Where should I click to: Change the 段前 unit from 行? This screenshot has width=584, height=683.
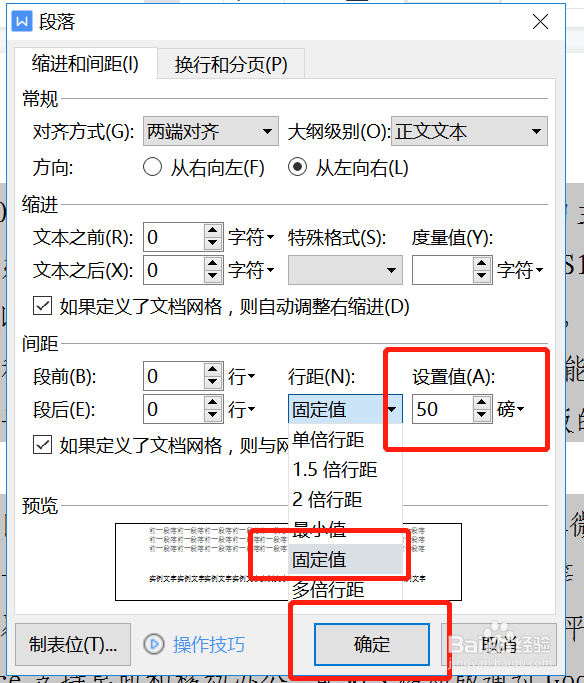[x=242, y=376]
